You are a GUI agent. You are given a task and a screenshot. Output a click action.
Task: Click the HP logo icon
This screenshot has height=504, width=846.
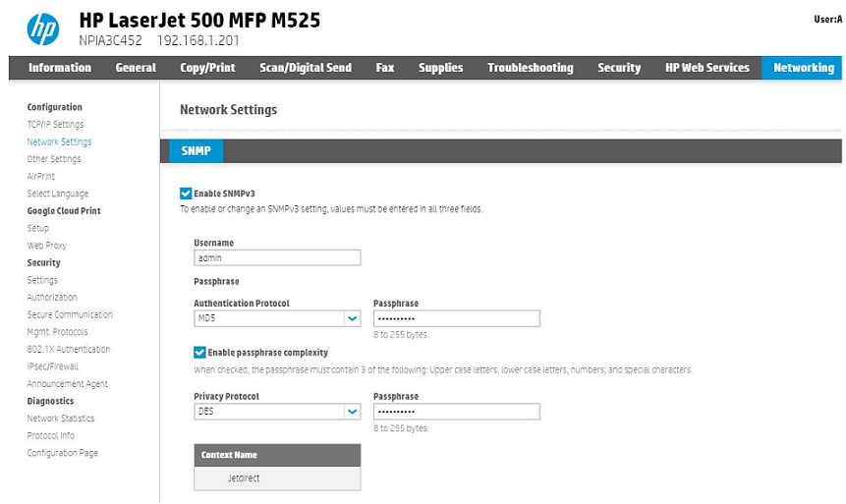point(42,29)
